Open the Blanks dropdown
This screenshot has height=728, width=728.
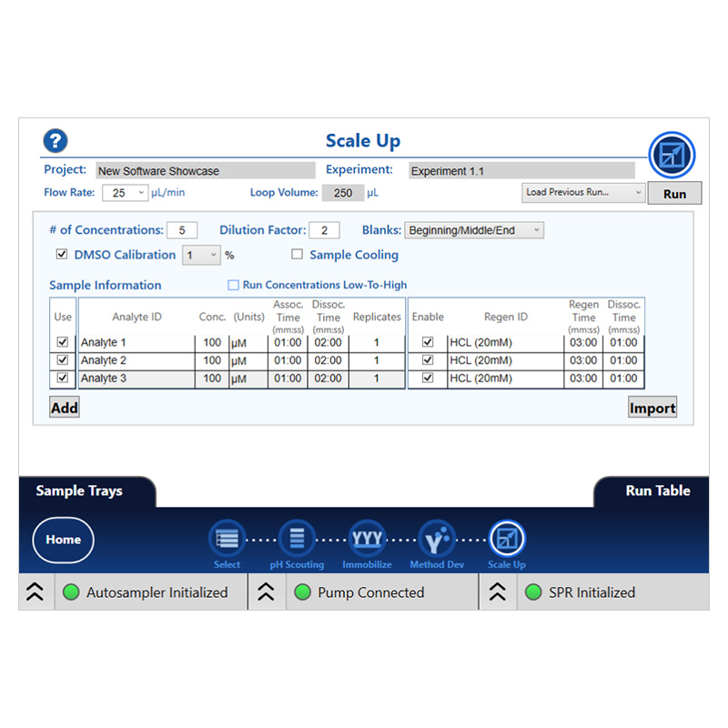click(537, 230)
